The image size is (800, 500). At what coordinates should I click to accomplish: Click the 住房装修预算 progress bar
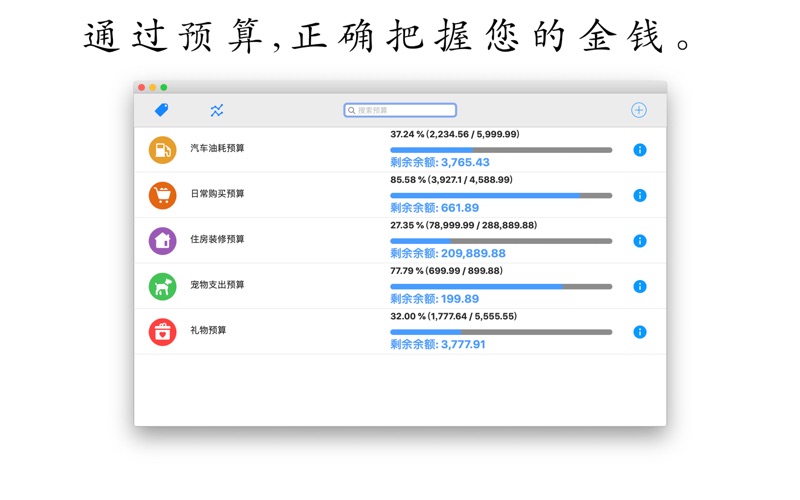tap(501, 241)
